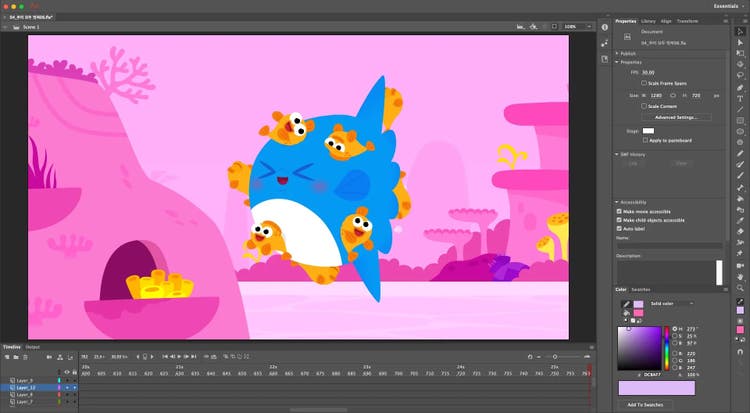Click the pink fill color swatch in the Color panel
The image size is (750, 413).
(x=639, y=313)
